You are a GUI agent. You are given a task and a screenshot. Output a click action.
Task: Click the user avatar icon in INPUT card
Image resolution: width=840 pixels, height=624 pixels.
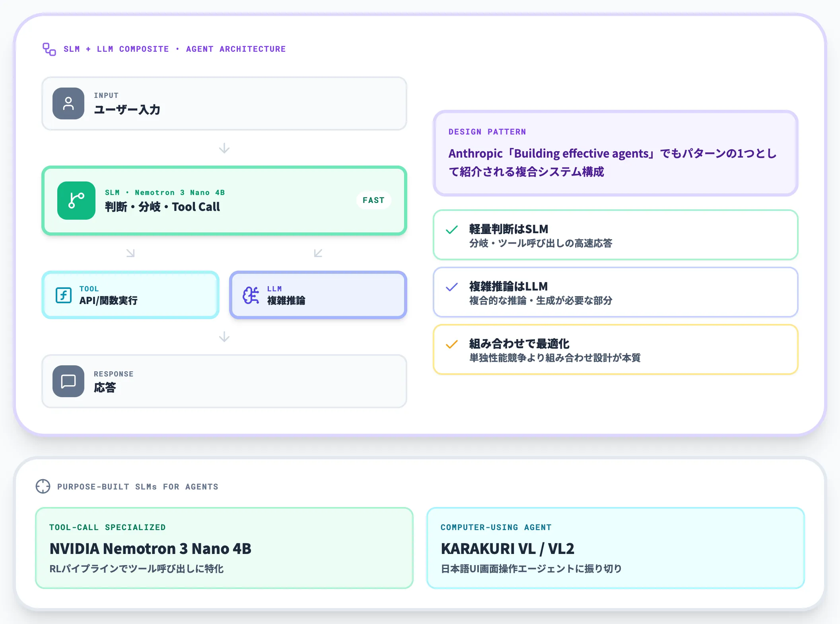[68, 103]
